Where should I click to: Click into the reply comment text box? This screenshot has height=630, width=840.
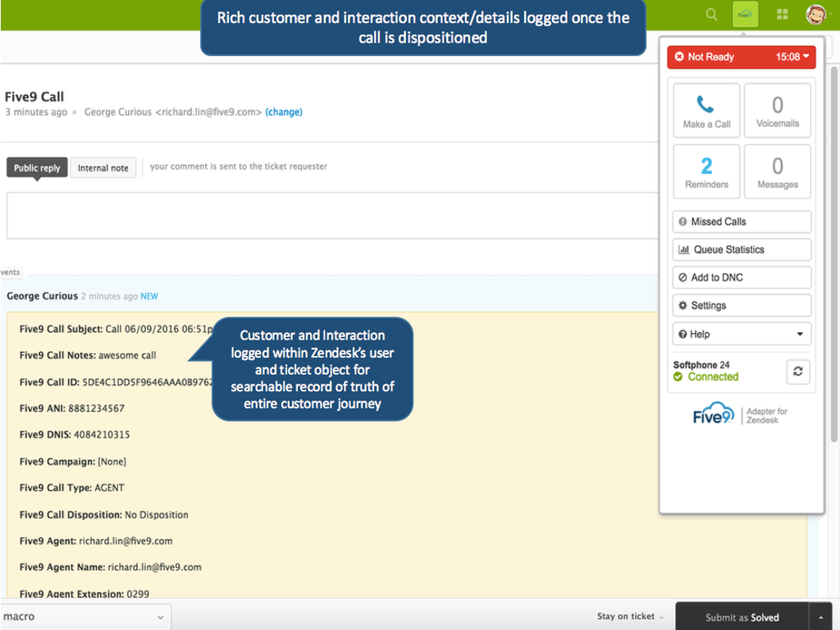[x=328, y=215]
